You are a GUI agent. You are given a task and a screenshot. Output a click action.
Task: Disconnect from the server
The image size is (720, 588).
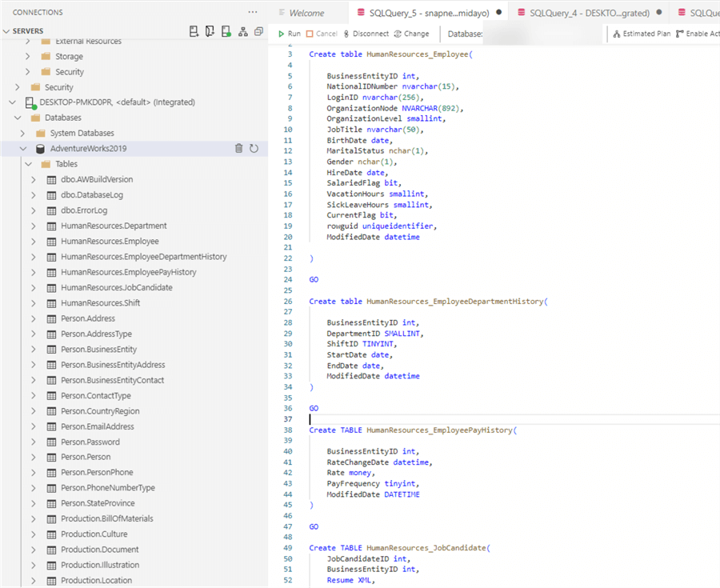pos(366,34)
